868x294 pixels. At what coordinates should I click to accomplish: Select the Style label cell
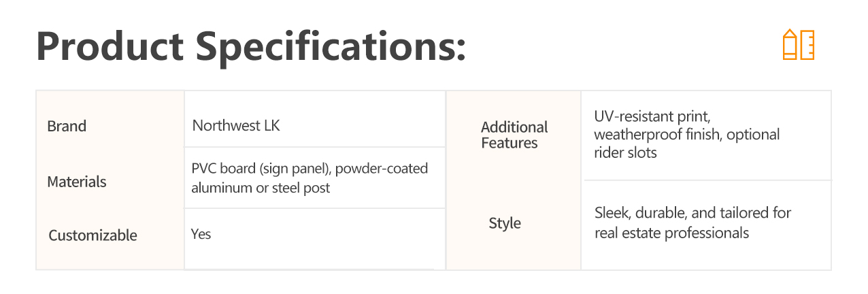[505, 223]
